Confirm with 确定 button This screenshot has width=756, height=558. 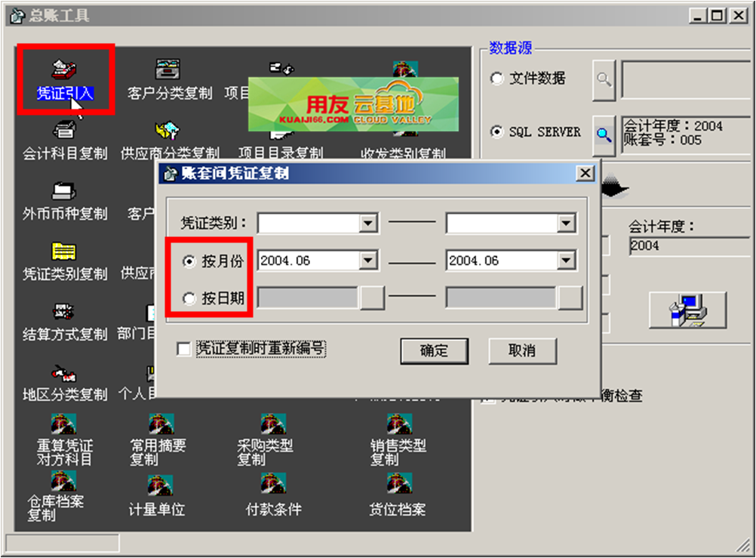point(434,351)
